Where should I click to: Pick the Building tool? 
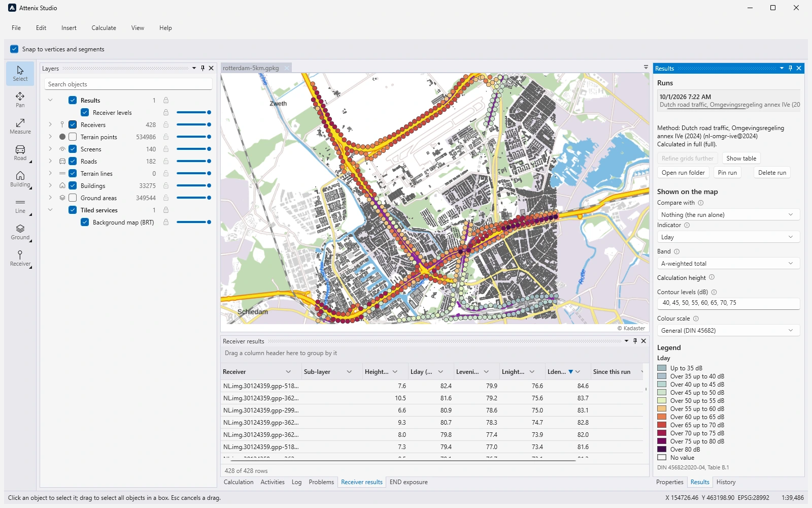[x=20, y=179]
